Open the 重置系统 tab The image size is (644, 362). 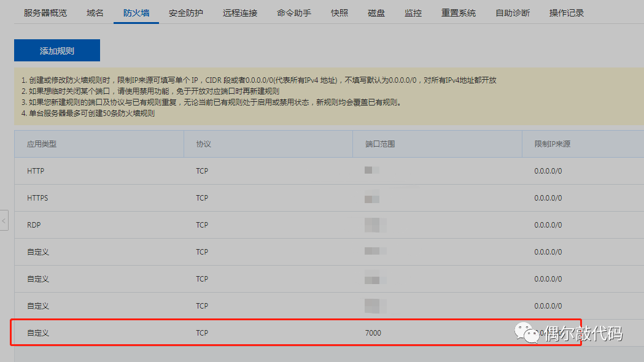pos(459,13)
